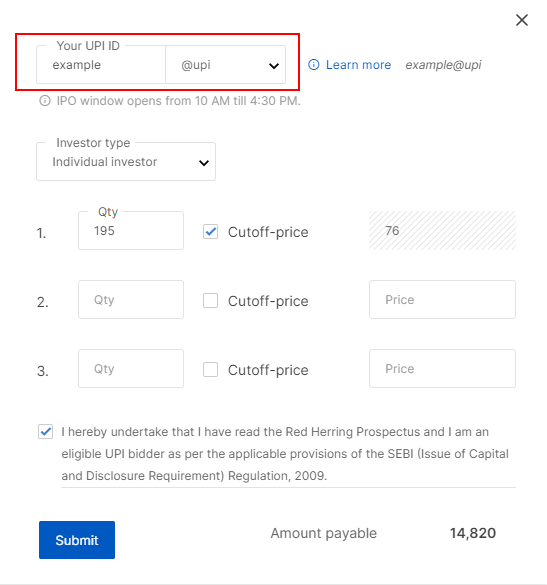Viewport: 547px width, 585px height.
Task: Enable Cutoff-price for the third bid
Action: (x=210, y=369)
